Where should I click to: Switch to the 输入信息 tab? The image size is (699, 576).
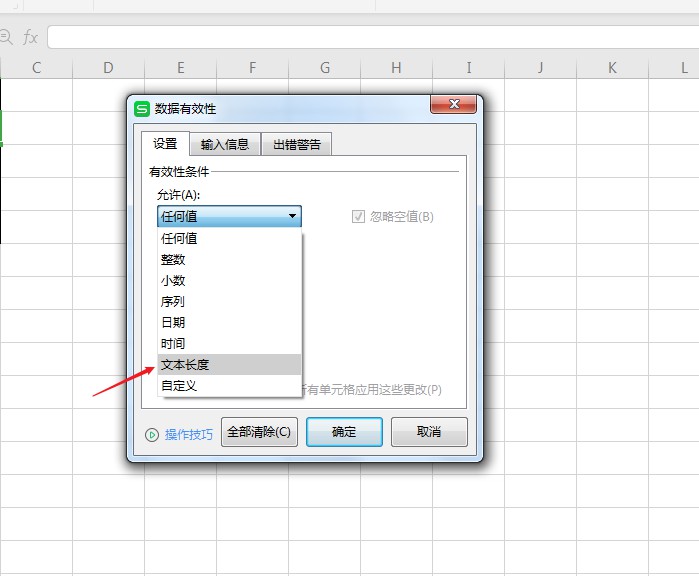225,144
